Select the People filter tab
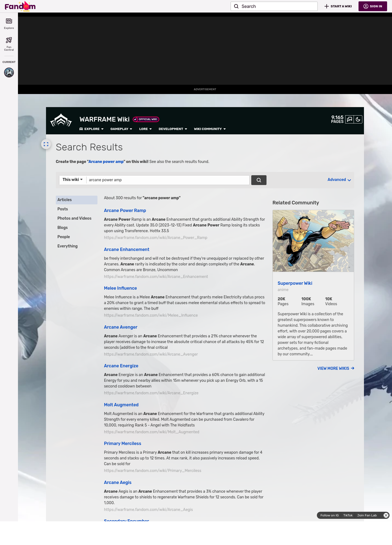The image size is (392, 545). pos(76,237)
